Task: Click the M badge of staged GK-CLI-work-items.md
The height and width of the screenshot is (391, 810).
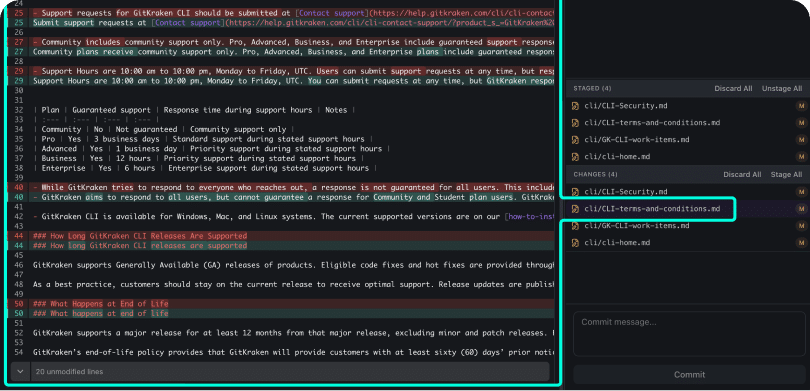Action: [x=801, y=140]
